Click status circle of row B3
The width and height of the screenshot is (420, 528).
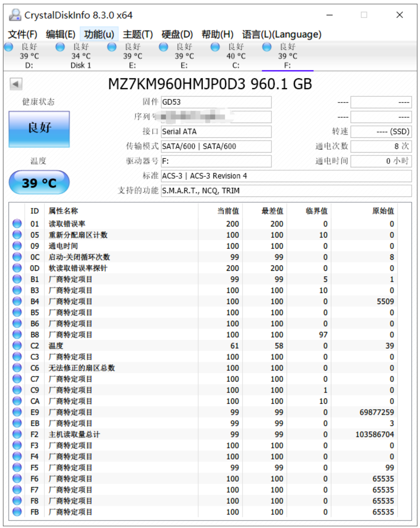tap(17, 290)
